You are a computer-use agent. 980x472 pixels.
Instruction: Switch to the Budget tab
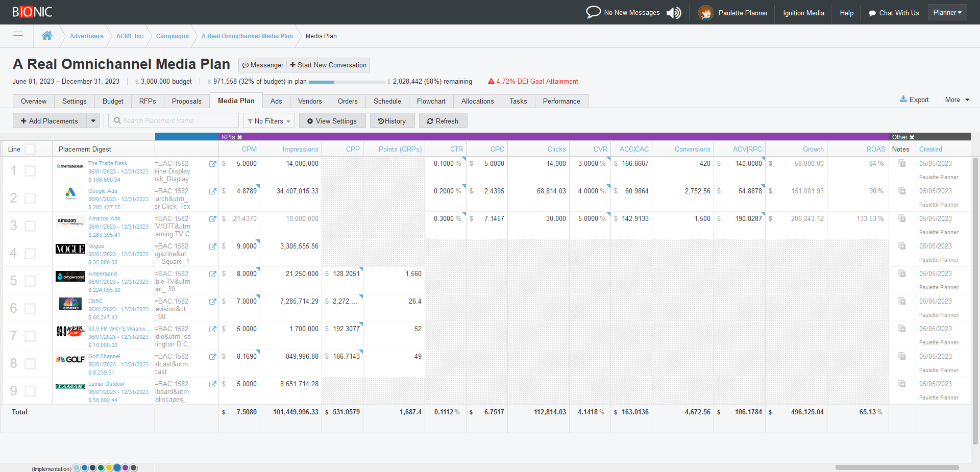pos(113,101)
